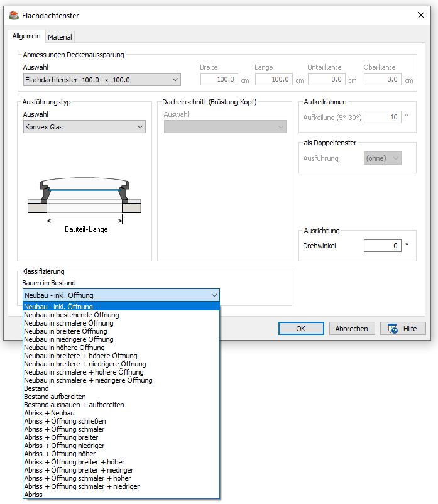Click the skylight cross-section preview image
The width and height of the screenshot is (438, 504).
click(84, 199)
